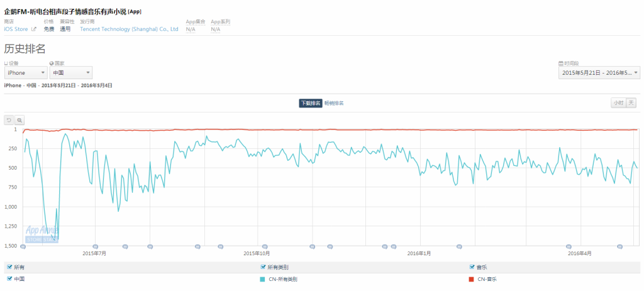Image resolution: width=644 pixels, height=291 pixels.
Task: Open the iOS Store link
Action: (x=16, y=29)
